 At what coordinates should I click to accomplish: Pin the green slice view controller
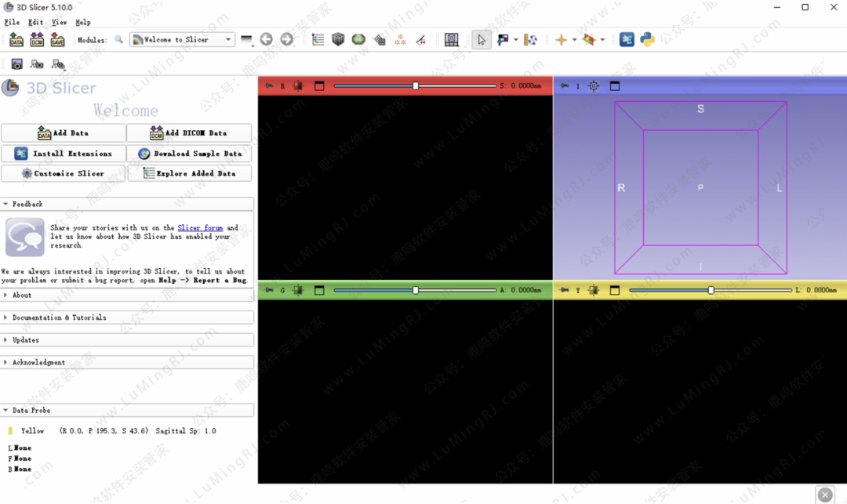[x=269, y=290]
